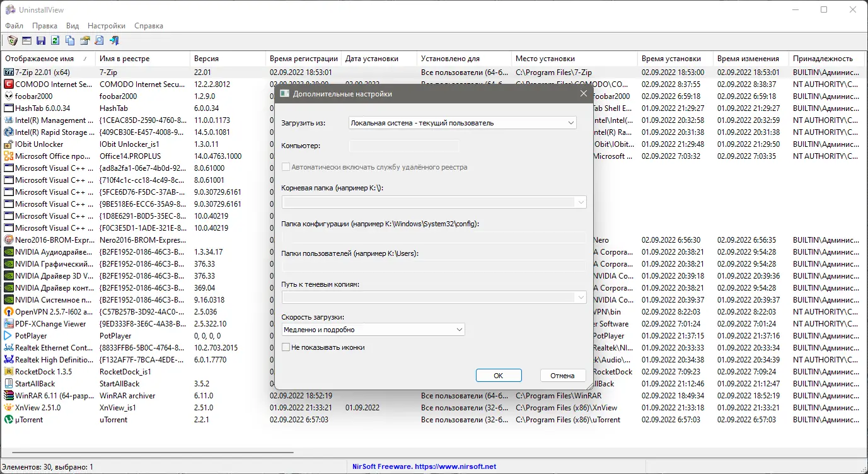Click the Intel(R) Management row icon

point(9,120)
